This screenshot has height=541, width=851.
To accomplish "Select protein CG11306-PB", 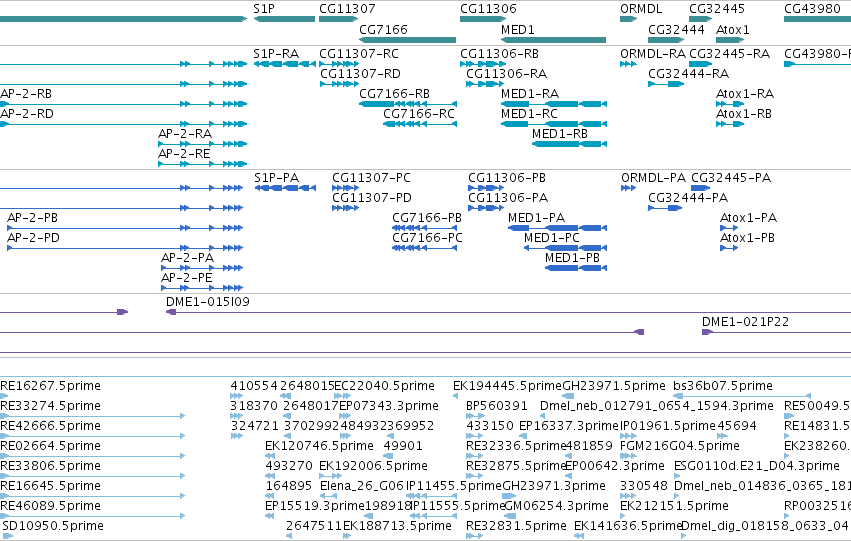I will tap(507, 178).
